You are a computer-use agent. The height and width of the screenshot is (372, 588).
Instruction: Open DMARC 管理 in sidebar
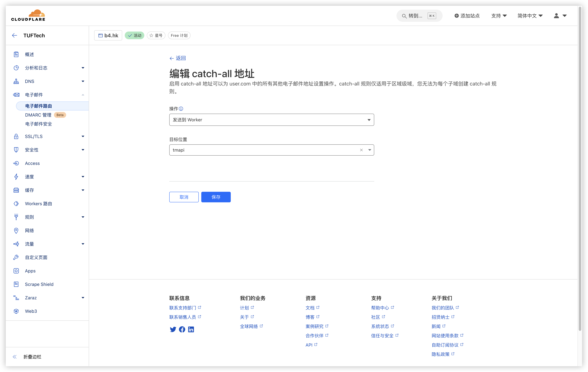tap(38, 115)
